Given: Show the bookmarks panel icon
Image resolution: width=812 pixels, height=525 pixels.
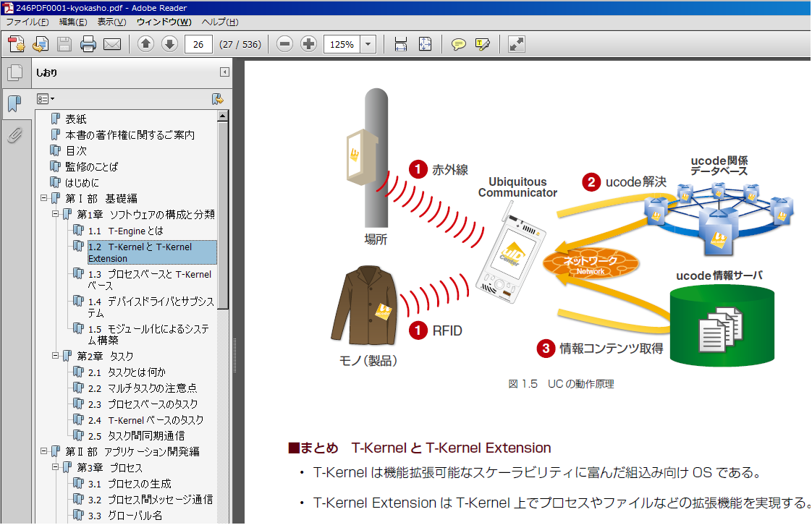Looking at the screenshot, I should coord(15,104).
